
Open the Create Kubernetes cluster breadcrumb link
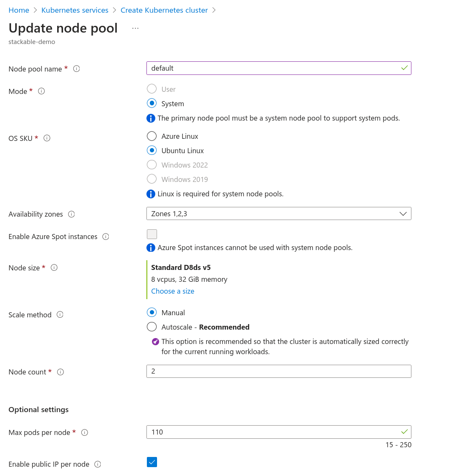[x=164, y=10]
